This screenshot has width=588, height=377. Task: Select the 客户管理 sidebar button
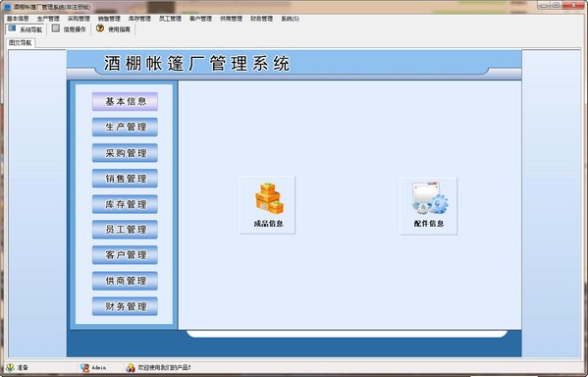[x=125, y=255]
